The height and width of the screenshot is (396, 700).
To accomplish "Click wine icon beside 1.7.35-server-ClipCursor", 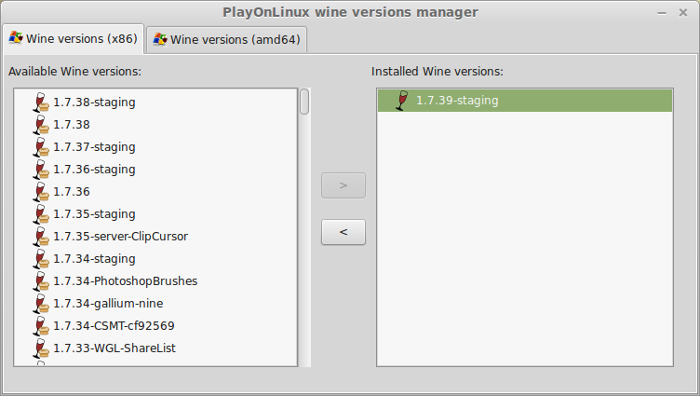I will pos(41,236).
